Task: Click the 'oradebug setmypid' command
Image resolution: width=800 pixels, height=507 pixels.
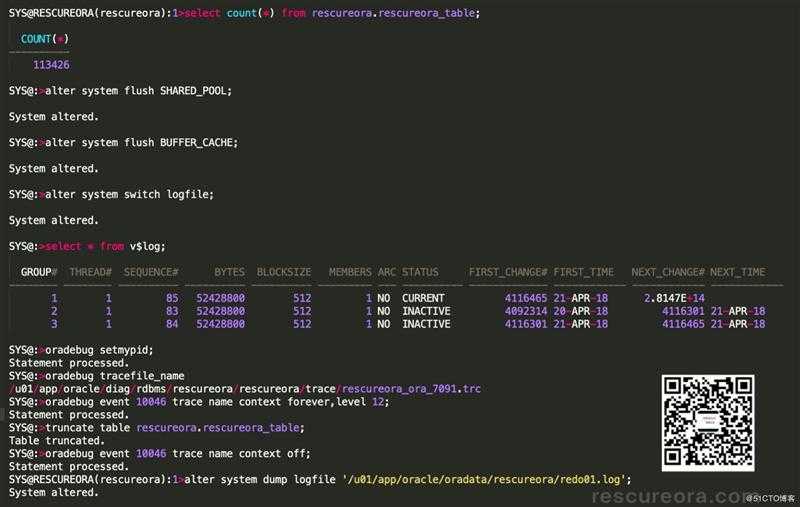Action: click(x=99, y=350)
